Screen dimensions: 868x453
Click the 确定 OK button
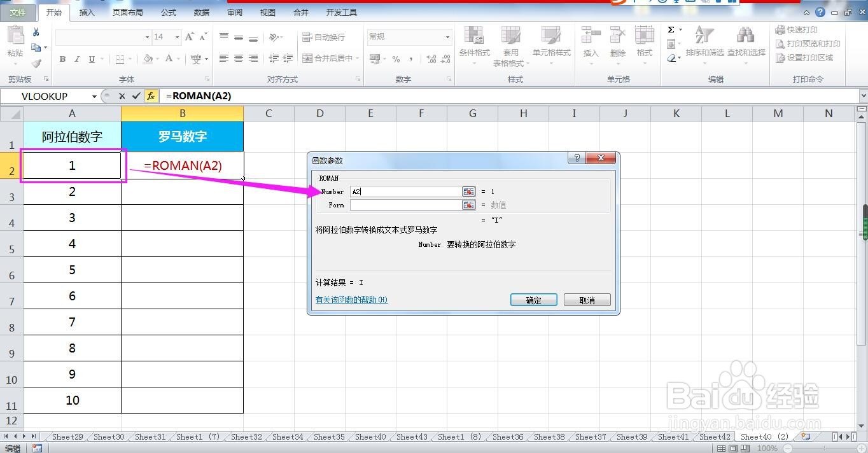coord(534,300)
